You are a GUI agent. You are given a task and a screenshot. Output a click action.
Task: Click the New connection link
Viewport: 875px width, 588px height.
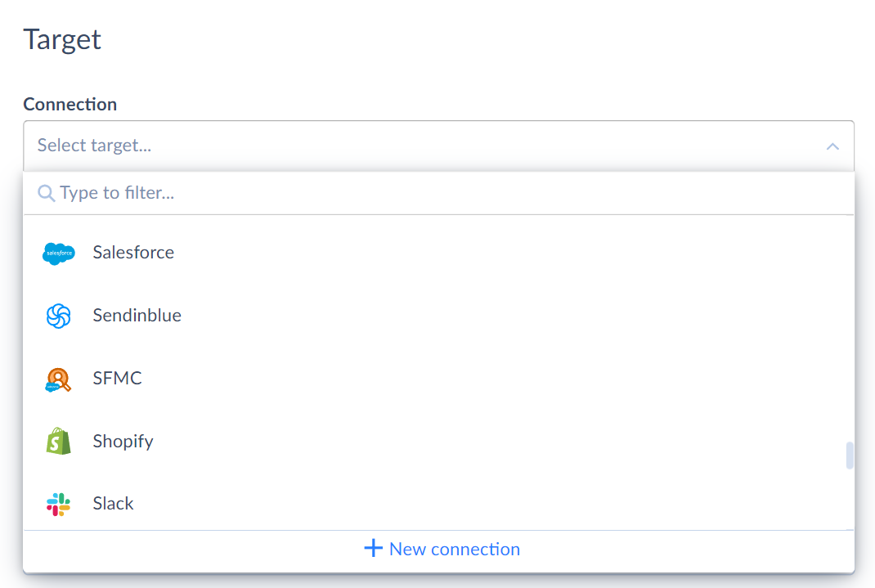point(442,549)
